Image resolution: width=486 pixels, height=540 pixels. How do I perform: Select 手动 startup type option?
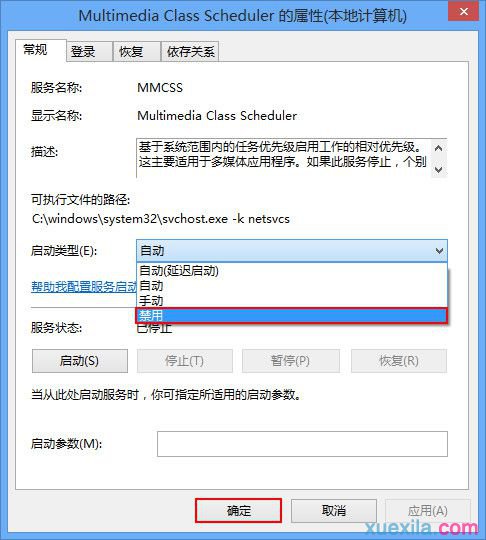[x=292, y=300]
